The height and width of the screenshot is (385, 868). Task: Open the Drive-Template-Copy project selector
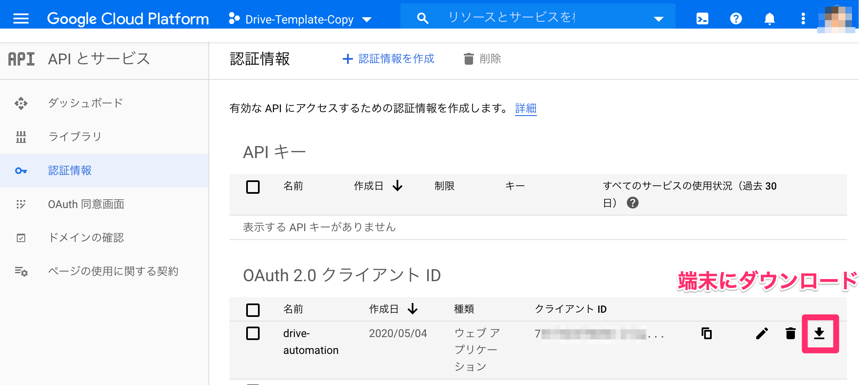tap(300, 18)
